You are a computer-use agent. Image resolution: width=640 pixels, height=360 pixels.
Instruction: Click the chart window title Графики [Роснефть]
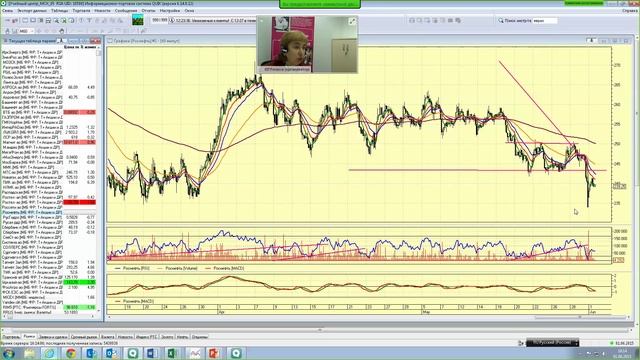click(x=147, y=41)
